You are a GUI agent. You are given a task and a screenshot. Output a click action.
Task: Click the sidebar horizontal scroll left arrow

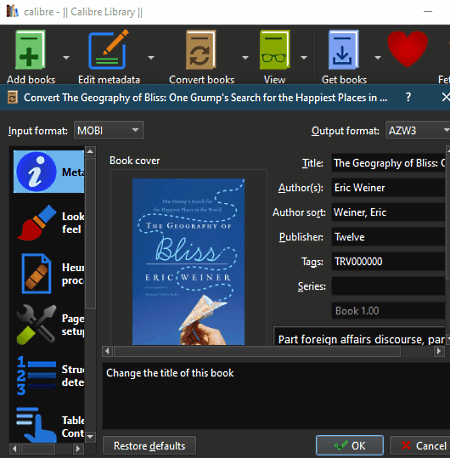[14, 449]
